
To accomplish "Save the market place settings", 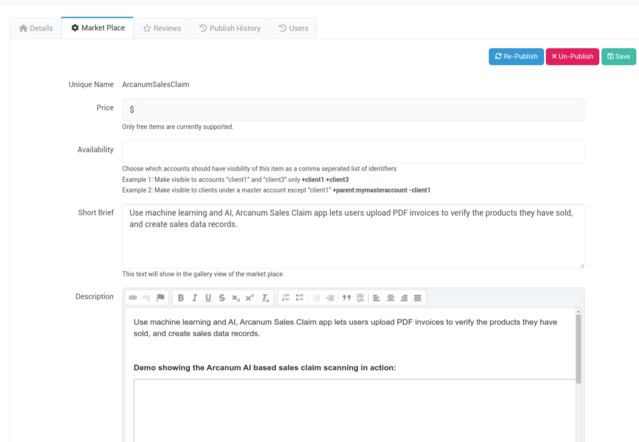I will (619, 57).
